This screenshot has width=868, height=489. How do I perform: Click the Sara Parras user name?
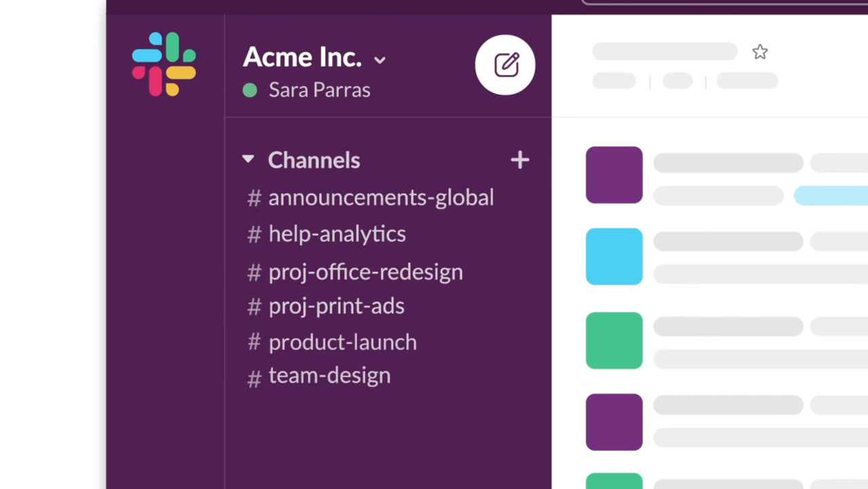click(x=319, y=90)
